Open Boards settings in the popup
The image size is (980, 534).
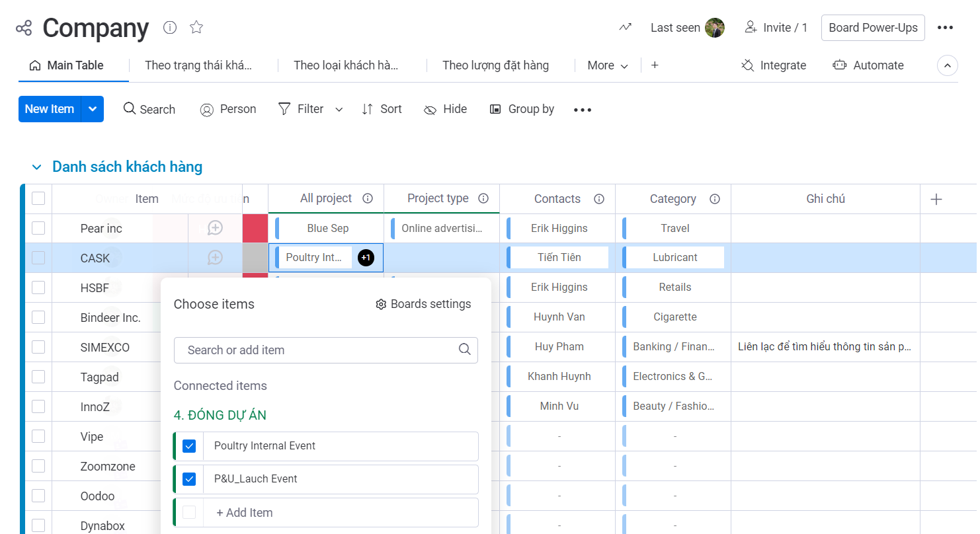pyautogui.click(x=423, y=304)
